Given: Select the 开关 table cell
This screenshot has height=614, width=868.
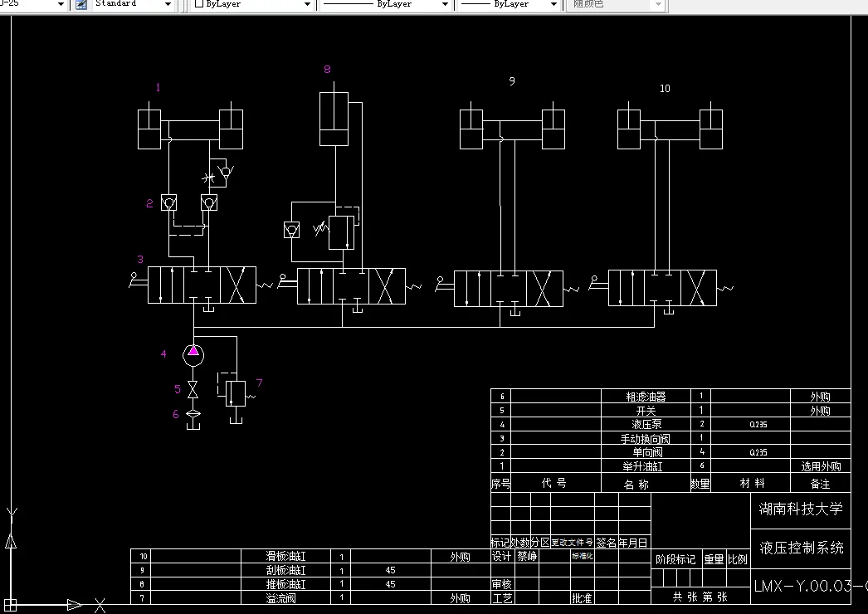Looking at the screenshot, I should pyautogui.click(x=646, y=411).
